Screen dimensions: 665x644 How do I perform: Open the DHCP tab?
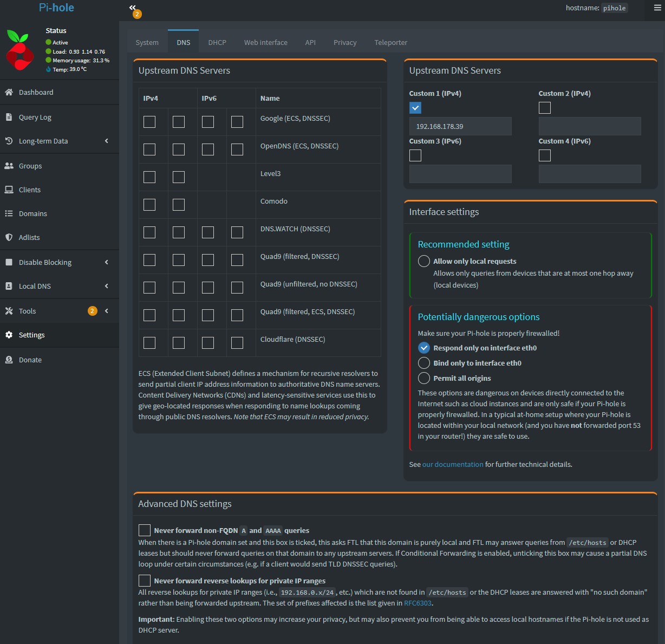coord(217,42)
